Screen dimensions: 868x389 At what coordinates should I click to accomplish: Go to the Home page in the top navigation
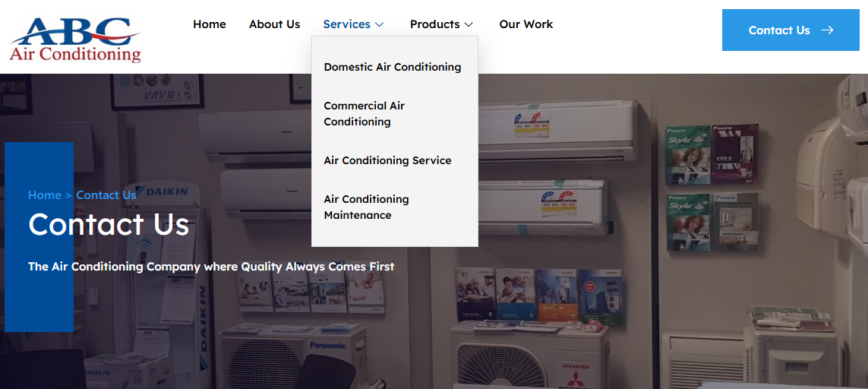[210, 24]
